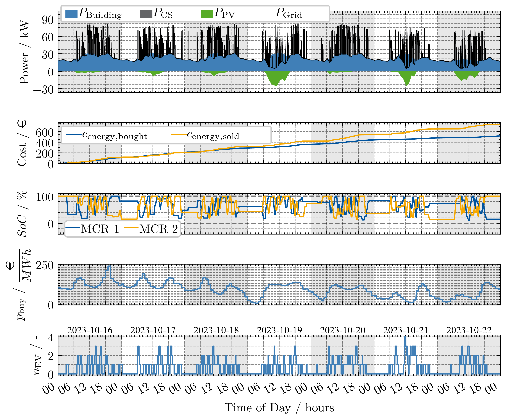505x420 pixels.
Task: Click the date label 2023-10-20
Action: [343, 330]
